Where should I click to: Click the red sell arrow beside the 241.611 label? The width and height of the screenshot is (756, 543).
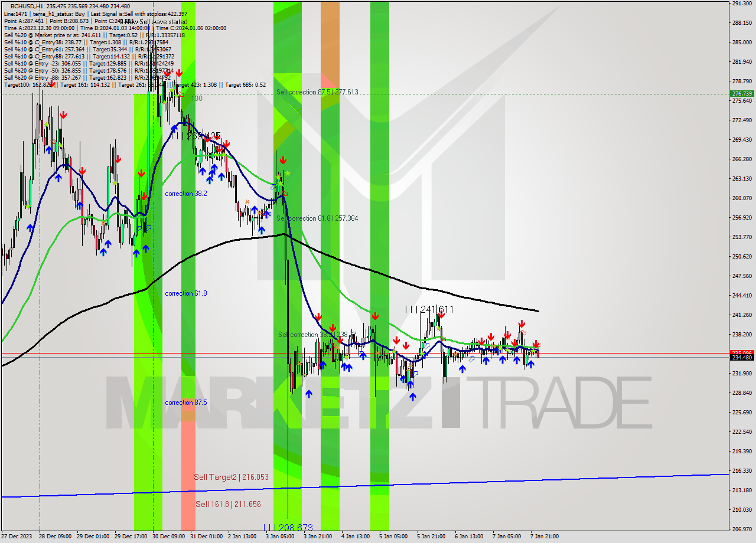pyautogui.click(x=441, y=315)
